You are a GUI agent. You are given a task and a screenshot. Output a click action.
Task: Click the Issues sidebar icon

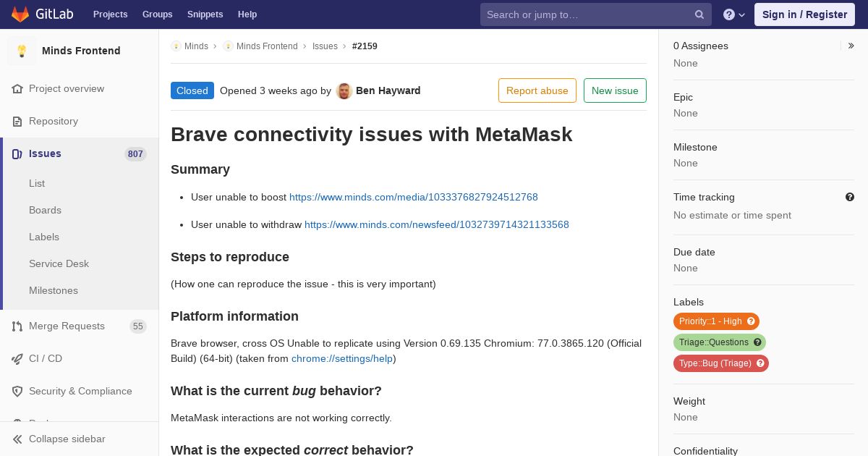17,154
